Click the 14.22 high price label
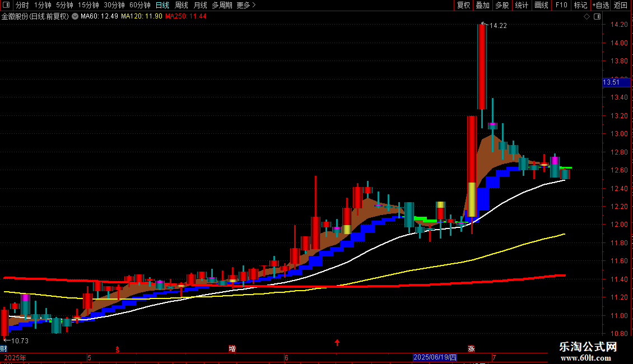The width and height of the screenshot is (633, 364). [x=498, y=26]
